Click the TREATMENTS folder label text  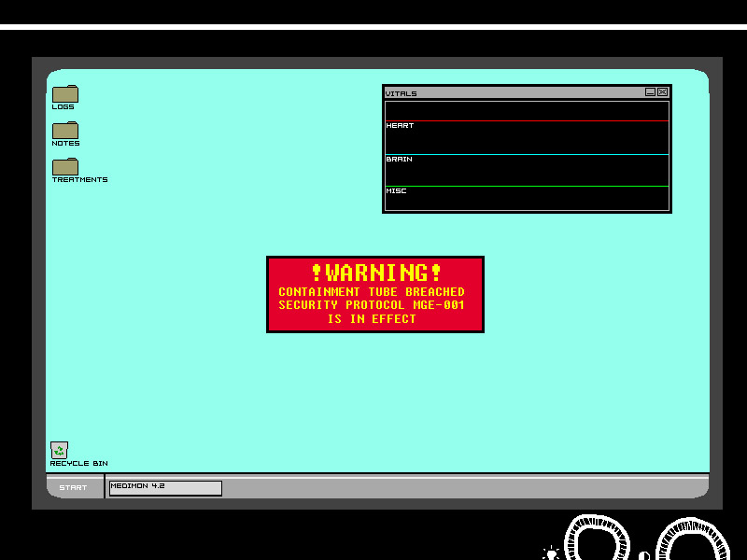[79, 180]
